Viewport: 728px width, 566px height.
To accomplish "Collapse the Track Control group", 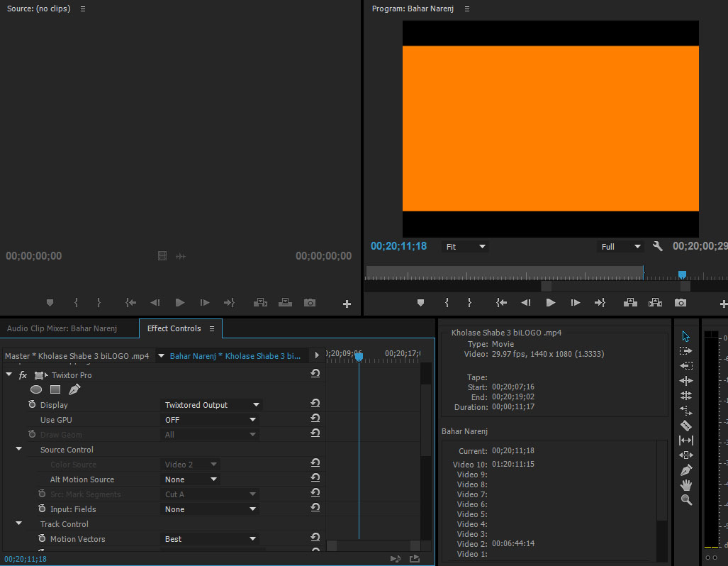I will pyautogui.click(x=19, y=523).
